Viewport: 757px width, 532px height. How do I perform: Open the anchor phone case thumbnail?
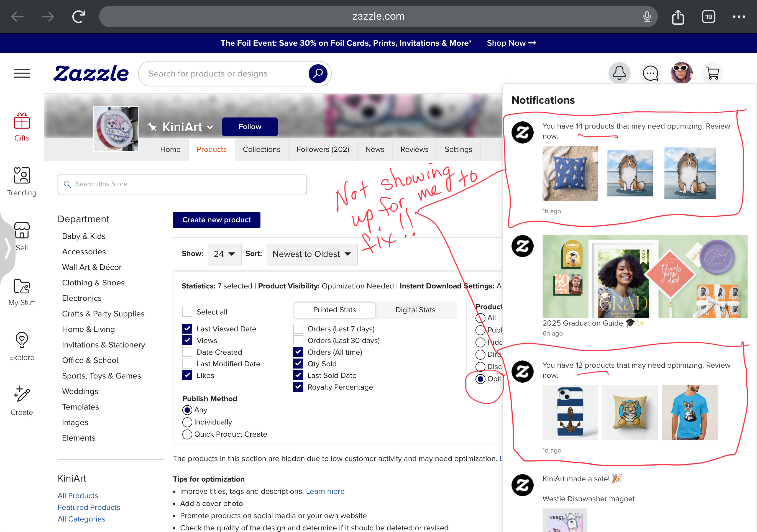coord(570,412)
